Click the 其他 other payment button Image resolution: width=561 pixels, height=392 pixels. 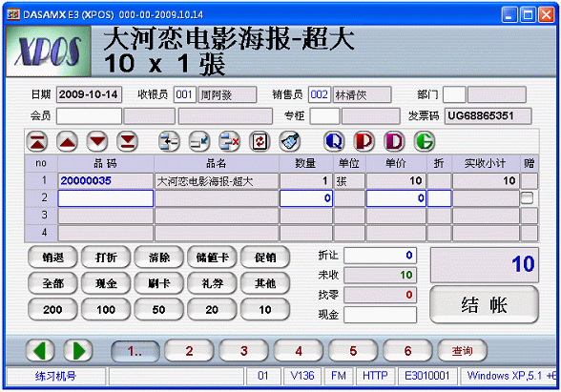(265, 283)
